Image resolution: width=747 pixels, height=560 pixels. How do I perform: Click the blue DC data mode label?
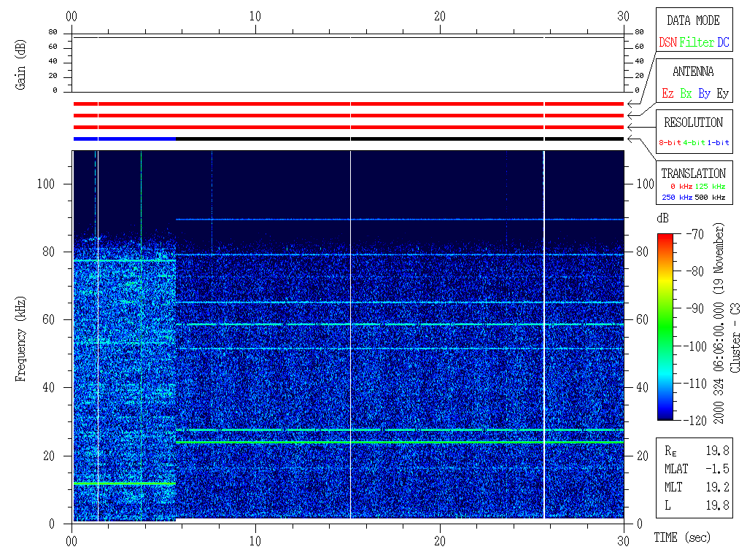click(723, 43)
